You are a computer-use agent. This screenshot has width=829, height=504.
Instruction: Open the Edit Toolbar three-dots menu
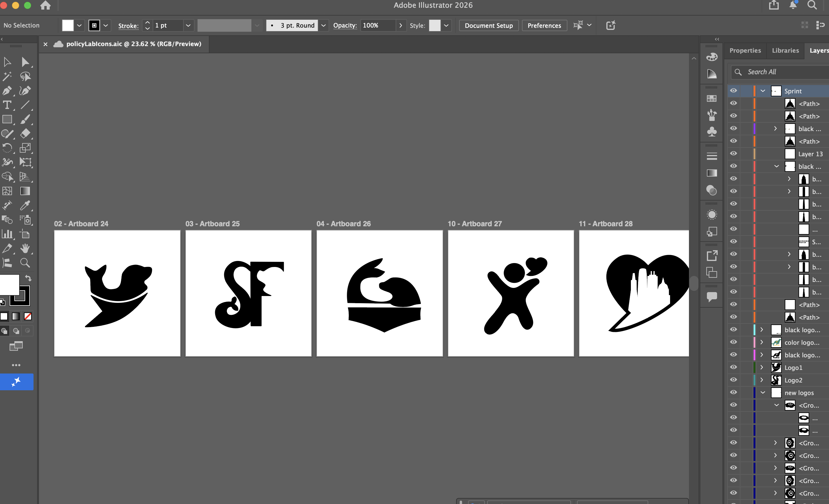[16, 365]
